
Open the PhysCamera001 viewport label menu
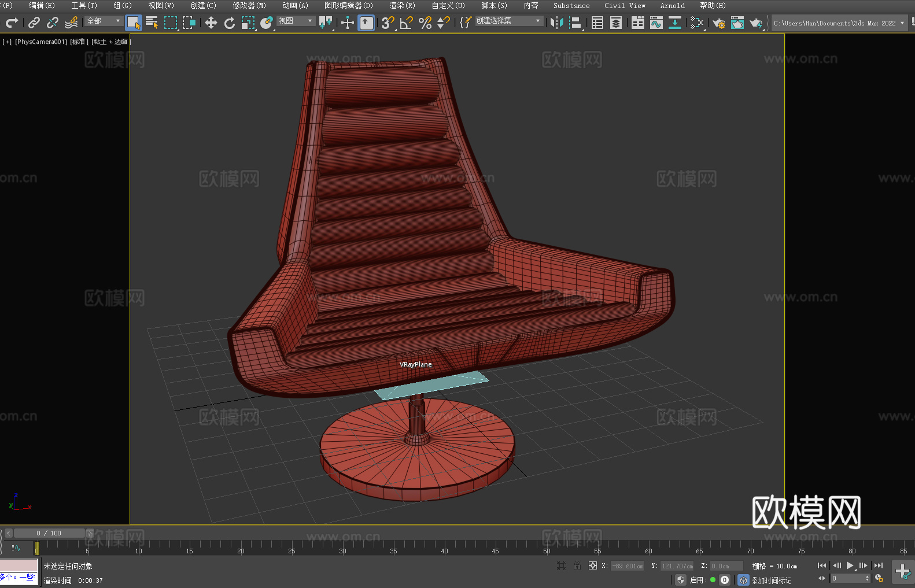coord(41,42)
